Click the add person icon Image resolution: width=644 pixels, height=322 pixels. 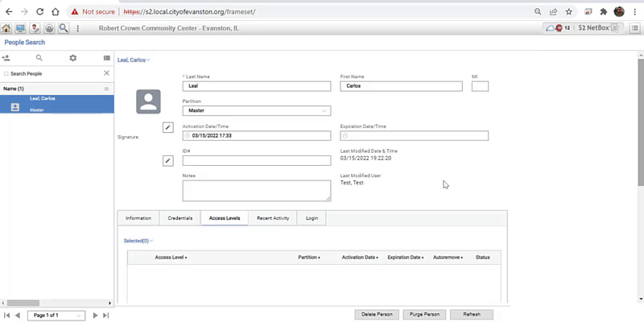[6, 58]
